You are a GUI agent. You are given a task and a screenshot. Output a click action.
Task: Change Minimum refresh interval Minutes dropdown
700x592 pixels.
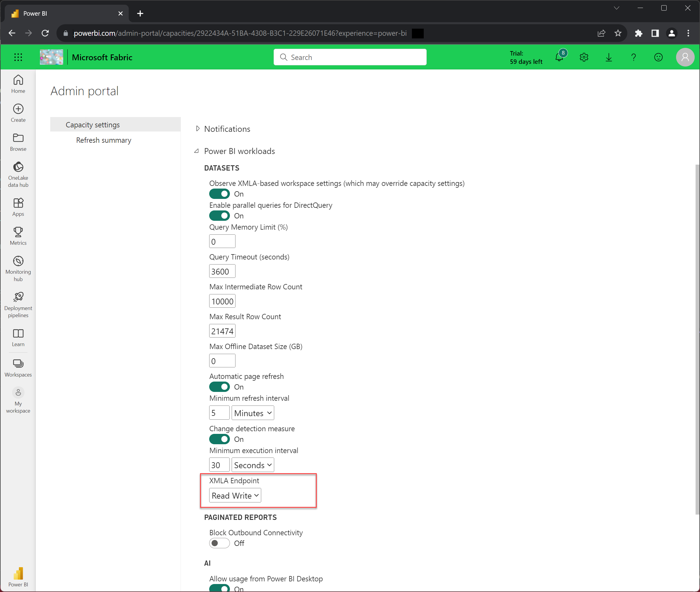[x=252, y=412]
